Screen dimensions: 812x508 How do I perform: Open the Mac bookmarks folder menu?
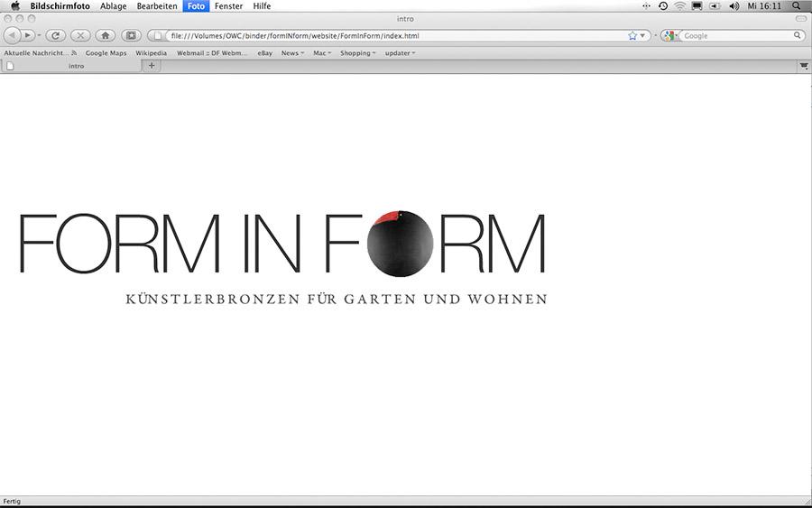[x=322, y=53]
